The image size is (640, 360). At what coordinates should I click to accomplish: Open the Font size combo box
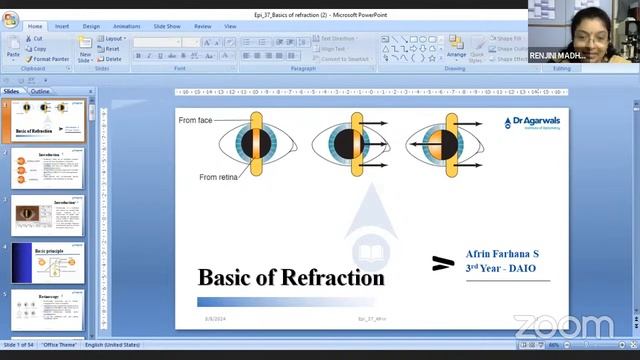[x=191, y=42]
